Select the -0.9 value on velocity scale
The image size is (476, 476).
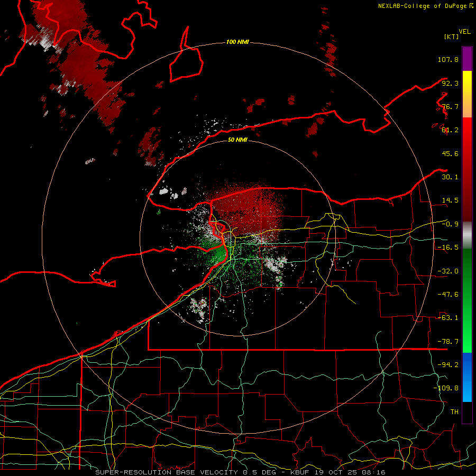450,224
